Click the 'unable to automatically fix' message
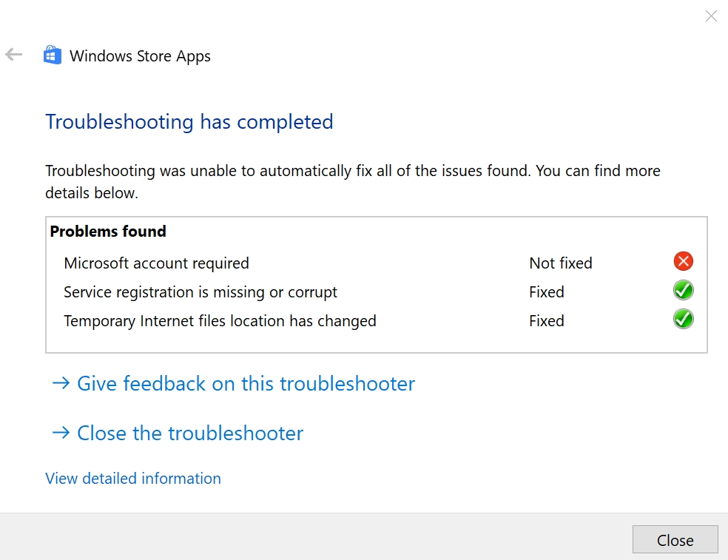Screen dimensions: 728x560 [353, 181]
